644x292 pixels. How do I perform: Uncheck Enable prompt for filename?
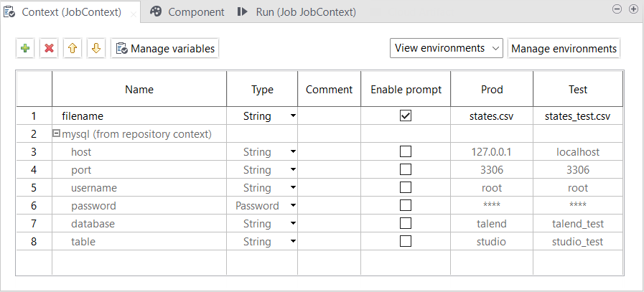(406, 116)
